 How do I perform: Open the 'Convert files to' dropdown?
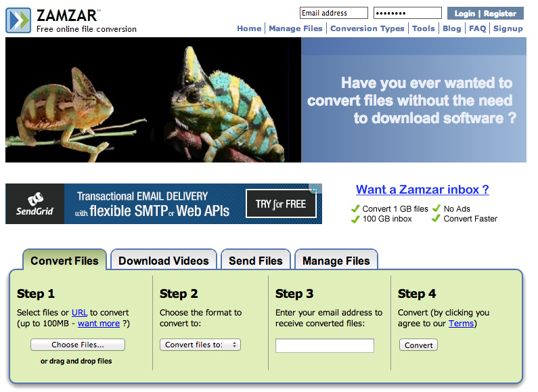pos(200,345)
